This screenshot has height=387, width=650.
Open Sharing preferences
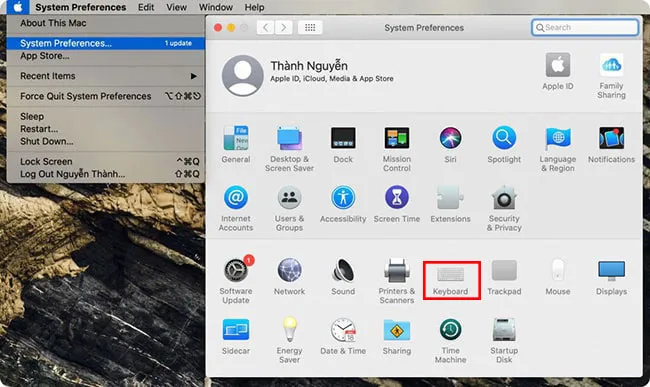397,336
